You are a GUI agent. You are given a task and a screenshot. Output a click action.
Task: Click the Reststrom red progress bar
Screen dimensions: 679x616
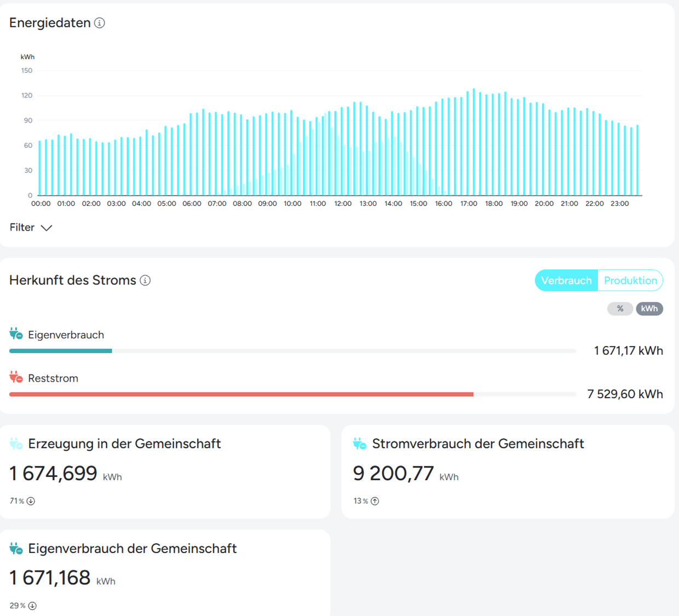[241, 394]
